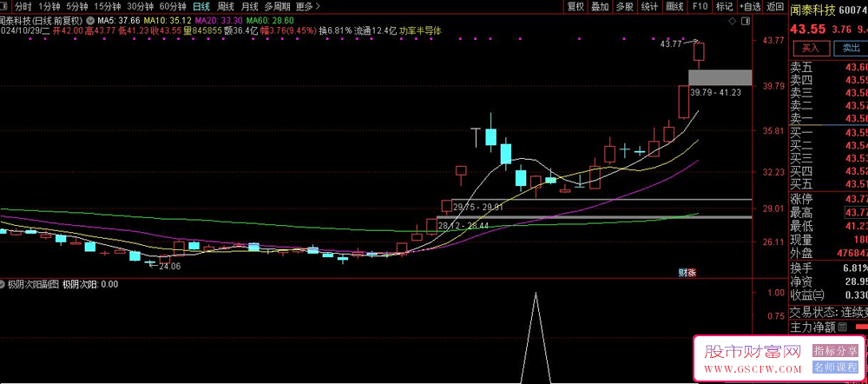
Task: Select the 卖一 ask row
Action: (828, 118)
